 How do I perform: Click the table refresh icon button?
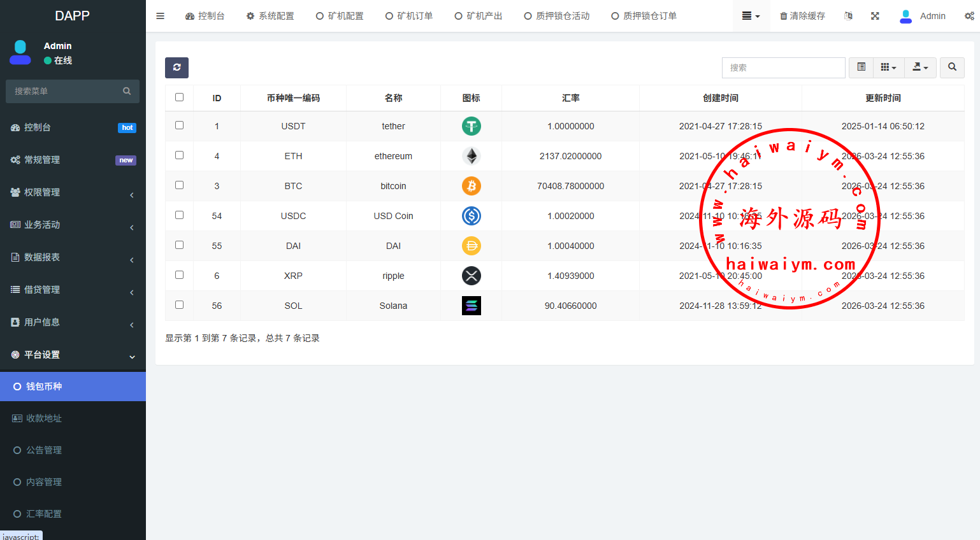click(177, 67)
